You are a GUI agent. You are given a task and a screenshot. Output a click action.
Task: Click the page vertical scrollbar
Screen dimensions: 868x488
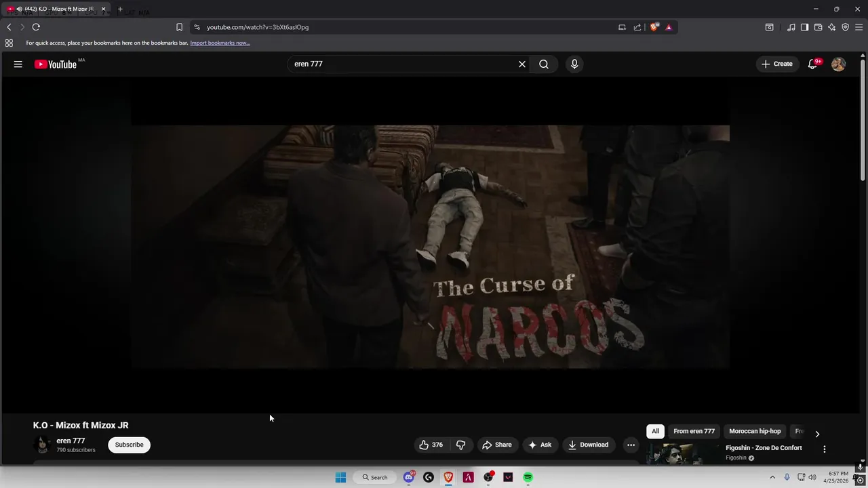[x=863, y=122]
